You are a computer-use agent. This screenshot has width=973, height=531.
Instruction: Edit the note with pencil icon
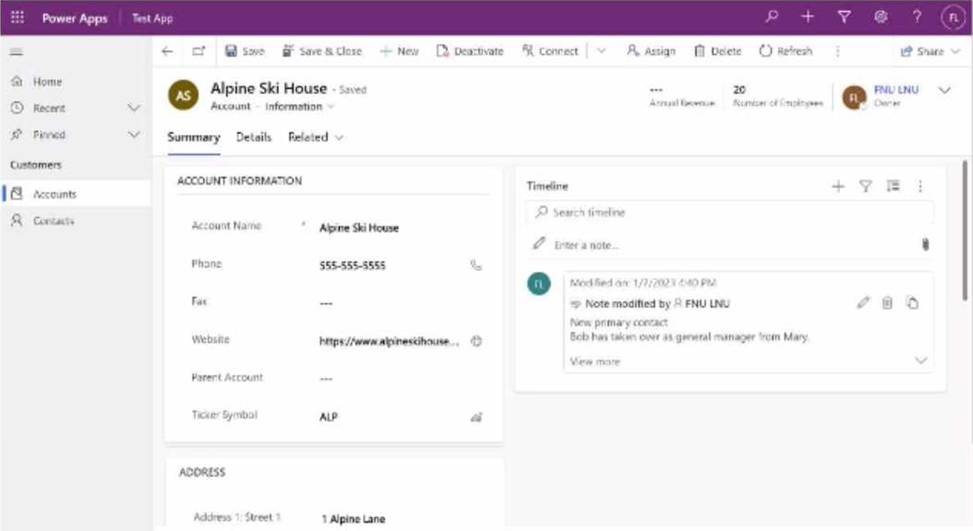click(x=863, y=303)
